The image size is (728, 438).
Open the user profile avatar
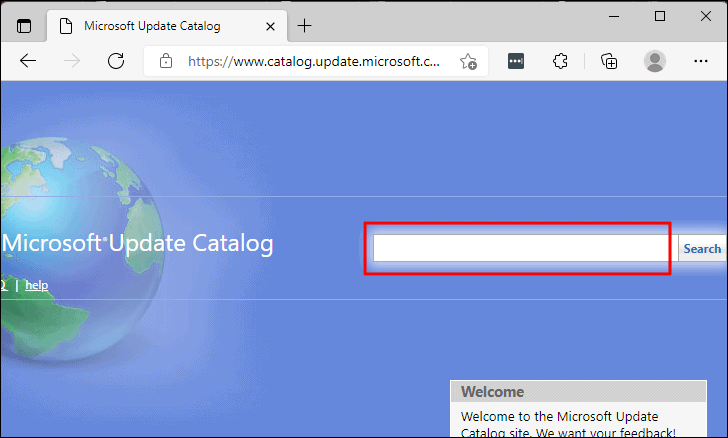coord(655,61)
